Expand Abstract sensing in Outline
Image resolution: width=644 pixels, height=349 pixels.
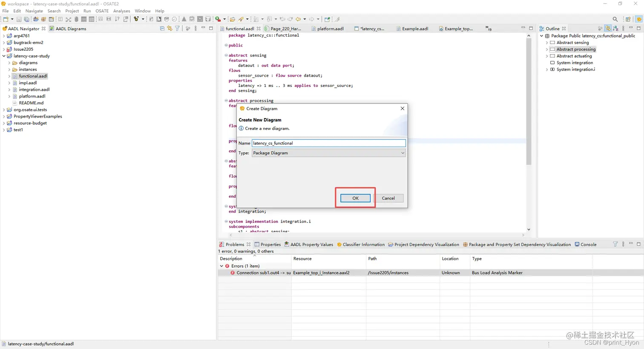pos(547,43)
